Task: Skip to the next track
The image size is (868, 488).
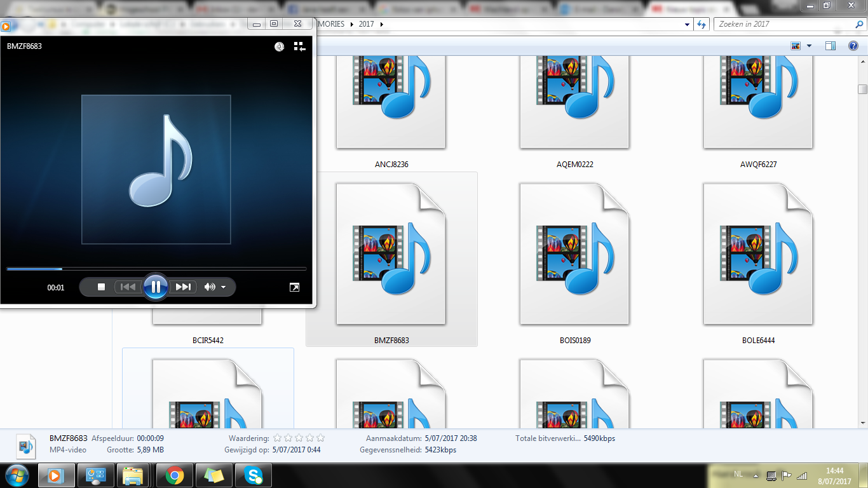Action: 183,287
